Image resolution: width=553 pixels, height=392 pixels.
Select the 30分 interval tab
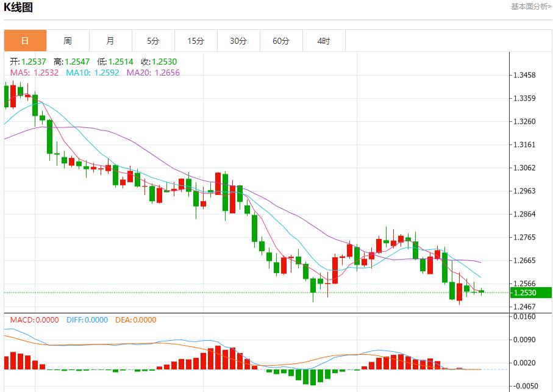(x=238, y=41)
